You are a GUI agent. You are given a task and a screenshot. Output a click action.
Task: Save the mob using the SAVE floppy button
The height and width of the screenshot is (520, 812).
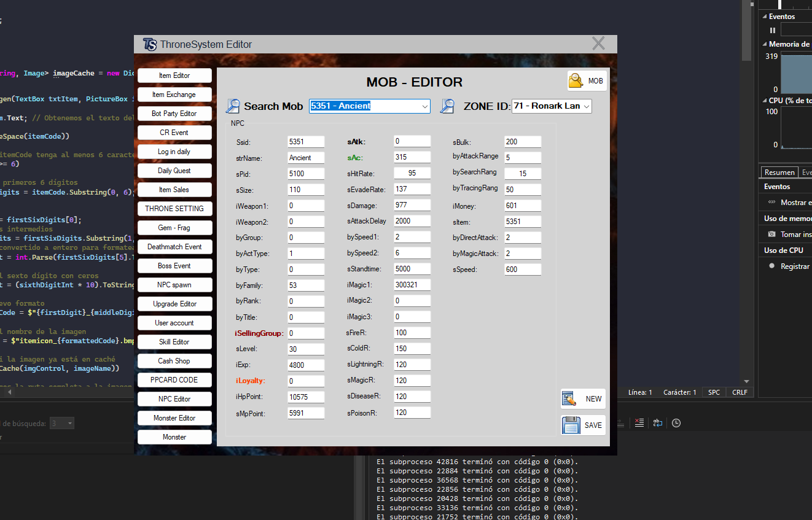click(583, 425)
